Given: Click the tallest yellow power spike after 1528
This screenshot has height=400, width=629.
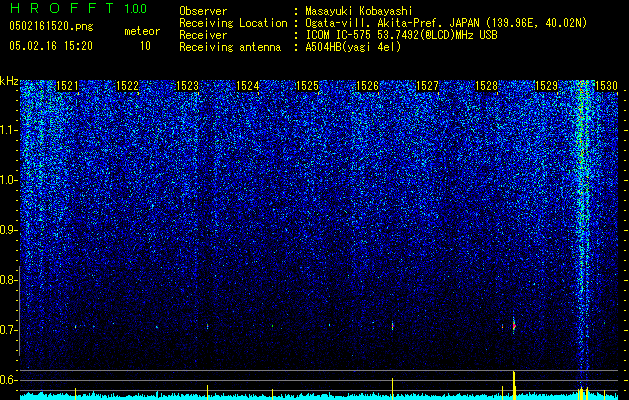Looking at the screenshot, I should pos(514,385).
